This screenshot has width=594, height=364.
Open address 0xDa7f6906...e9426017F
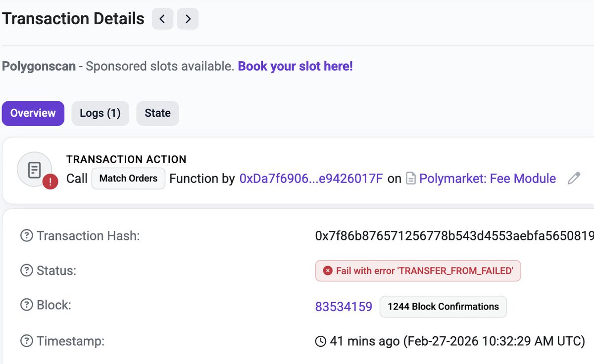click(311, 179)
